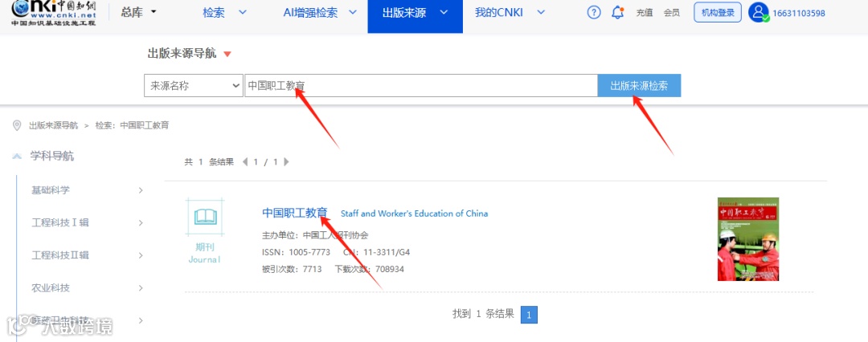Image resolution: width=868 pixels, height=342 pixels.
Task: Click the 出版来源导航 breadcrumb link
Action: [53, 125]
